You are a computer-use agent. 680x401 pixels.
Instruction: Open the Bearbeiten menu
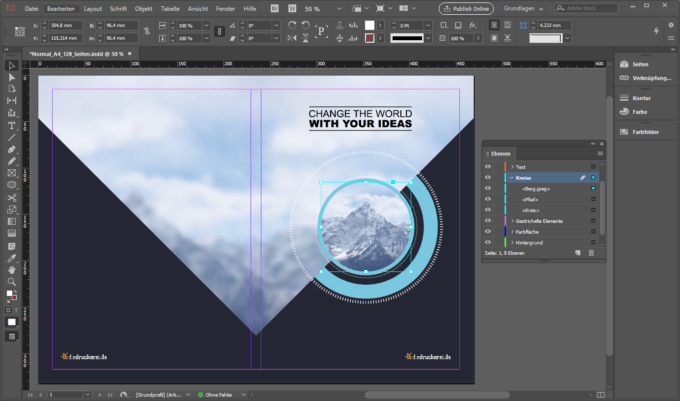point(61,9)
